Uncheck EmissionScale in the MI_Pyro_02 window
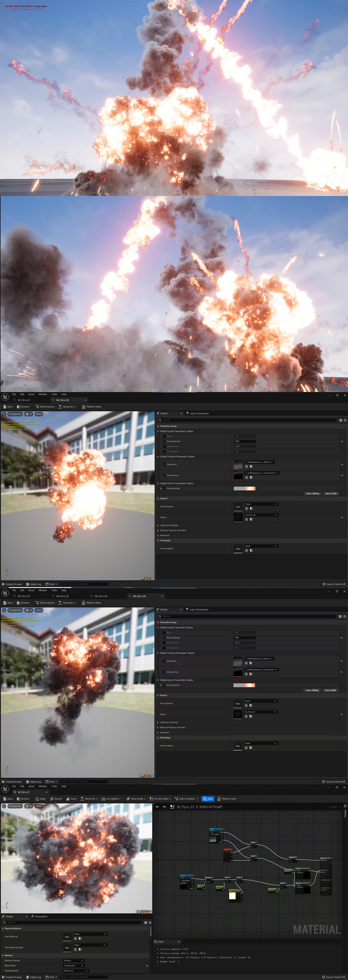348x980 pixels. [164, 441]
